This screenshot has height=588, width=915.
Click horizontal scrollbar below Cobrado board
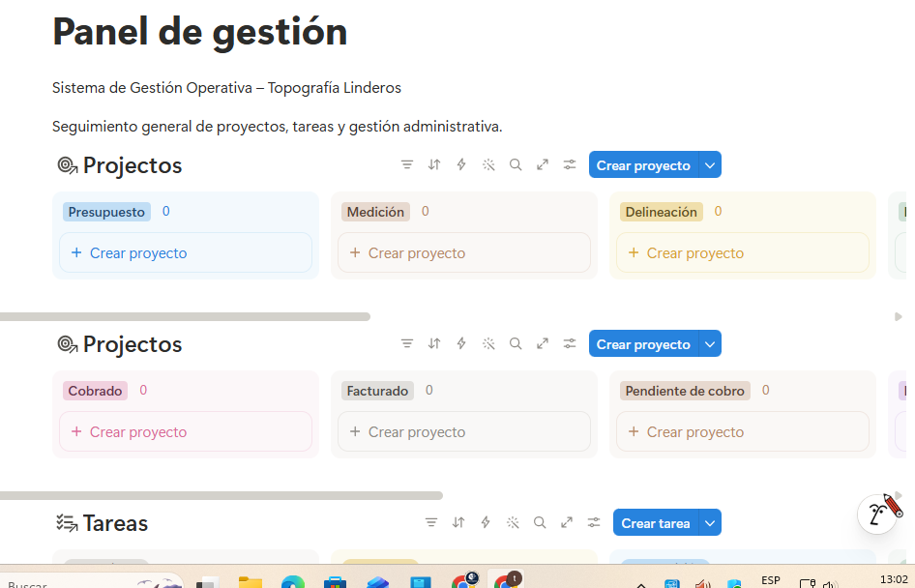[221, 496]
